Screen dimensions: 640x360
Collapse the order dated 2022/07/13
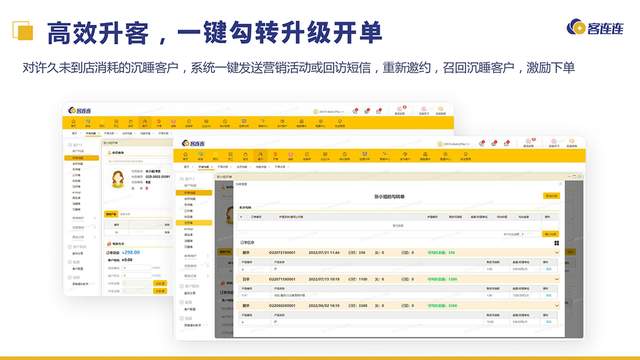tap(556, 279)
